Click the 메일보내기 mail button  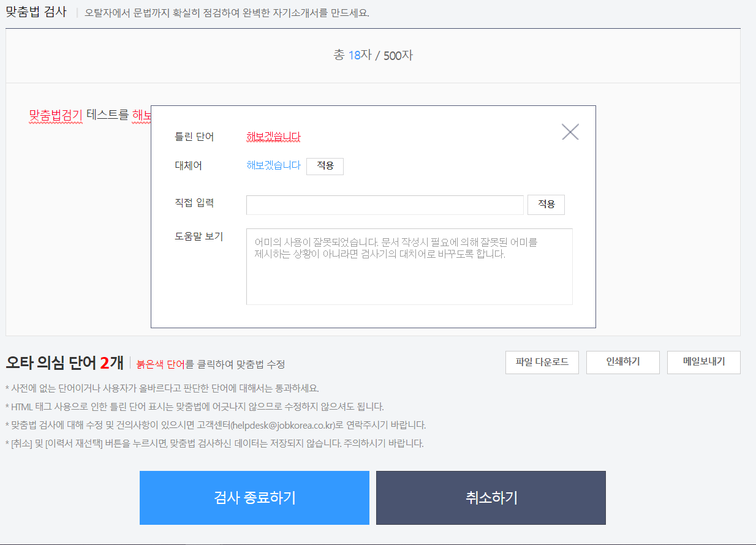tap(703, 362)
